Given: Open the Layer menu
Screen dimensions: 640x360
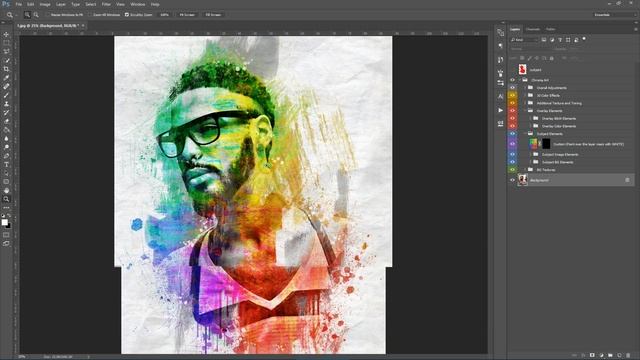Looking at the screenshot, I should coord(61,4).
